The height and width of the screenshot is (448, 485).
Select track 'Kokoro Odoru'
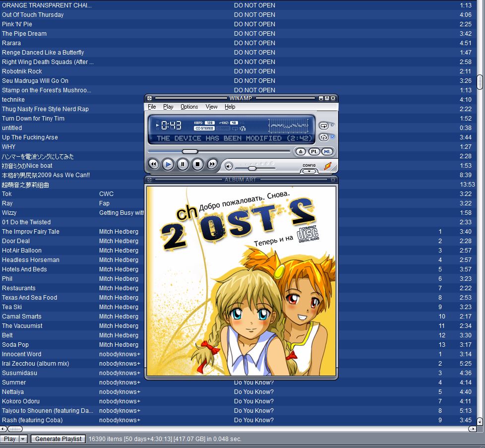click(21, 401)
